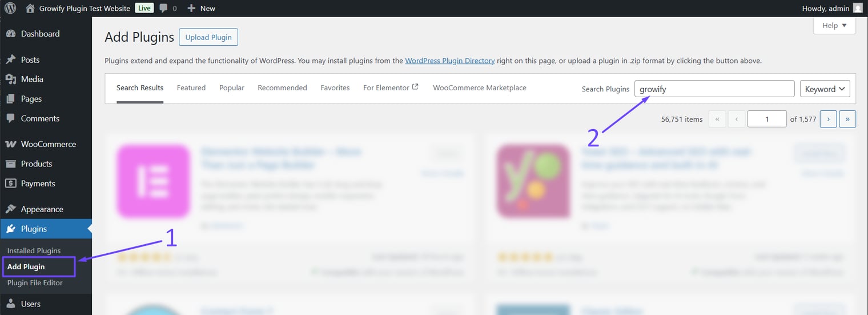Switch to the Popular tab
Viewport: 868px width, 315px height.
point(232,88)
